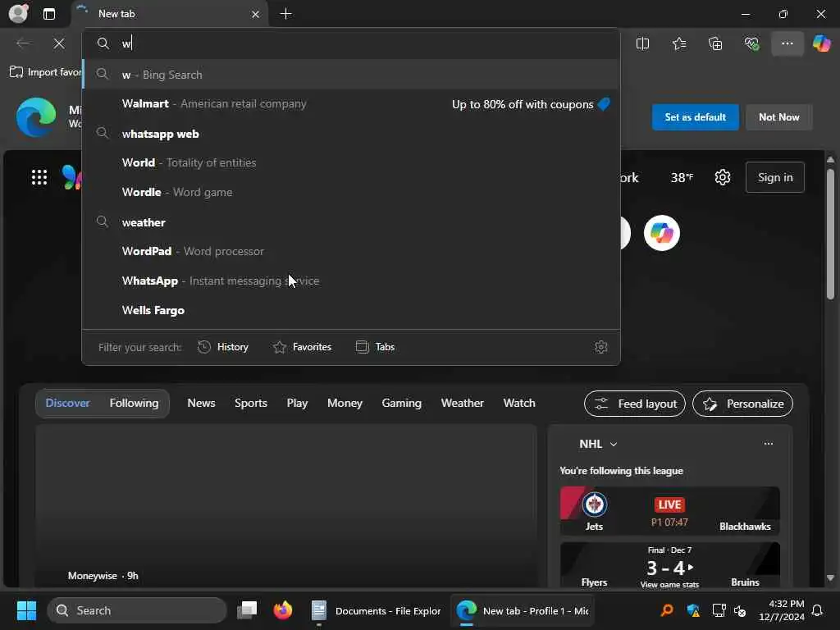Open the notifications bell icon
Screen dimensions: 840x630
817,610
